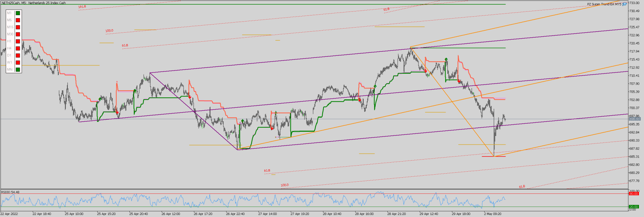
Task: Click the 687.82 price scale value
Action: pos(634,148)
